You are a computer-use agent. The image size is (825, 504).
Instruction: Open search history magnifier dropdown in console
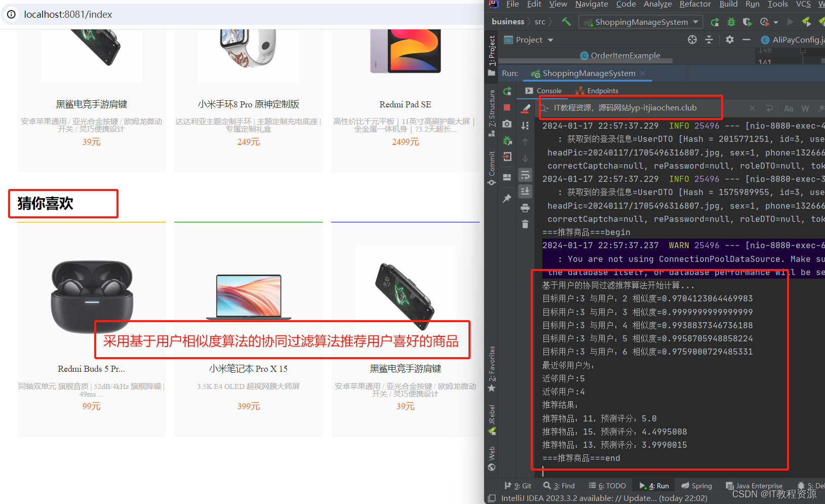tap(545, 108)
